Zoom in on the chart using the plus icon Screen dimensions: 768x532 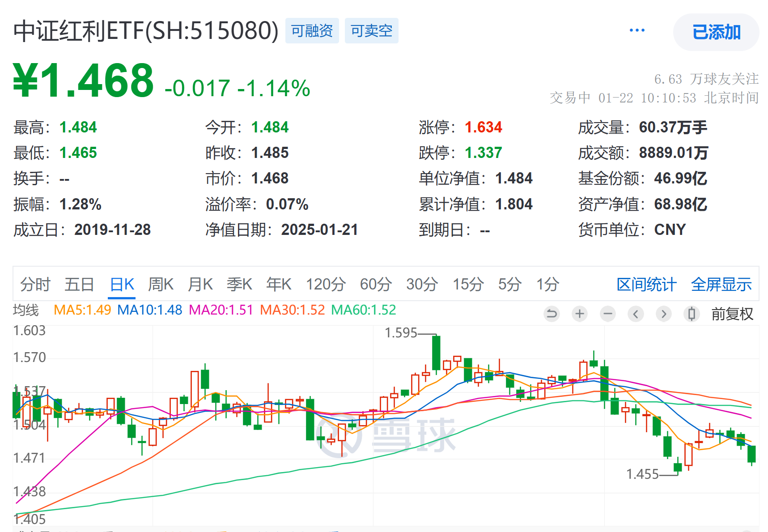580,314
